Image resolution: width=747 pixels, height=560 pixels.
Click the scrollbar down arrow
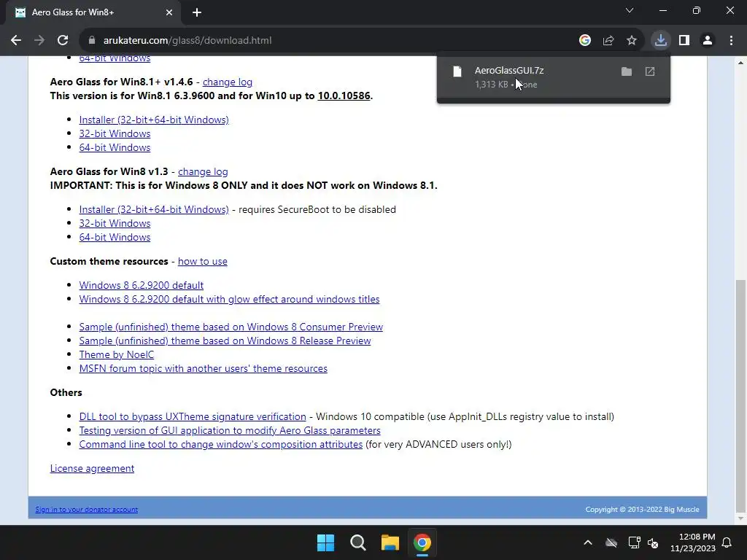(x=740, y=518)
